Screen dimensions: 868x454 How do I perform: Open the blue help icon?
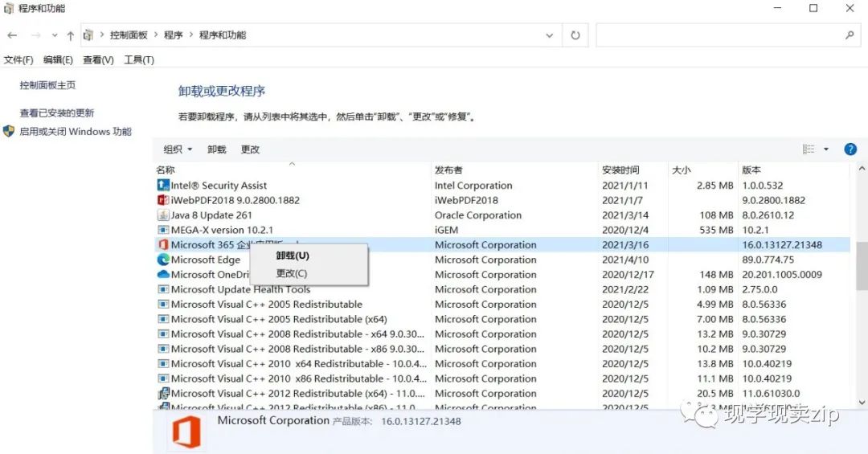[x=850, y=149]
